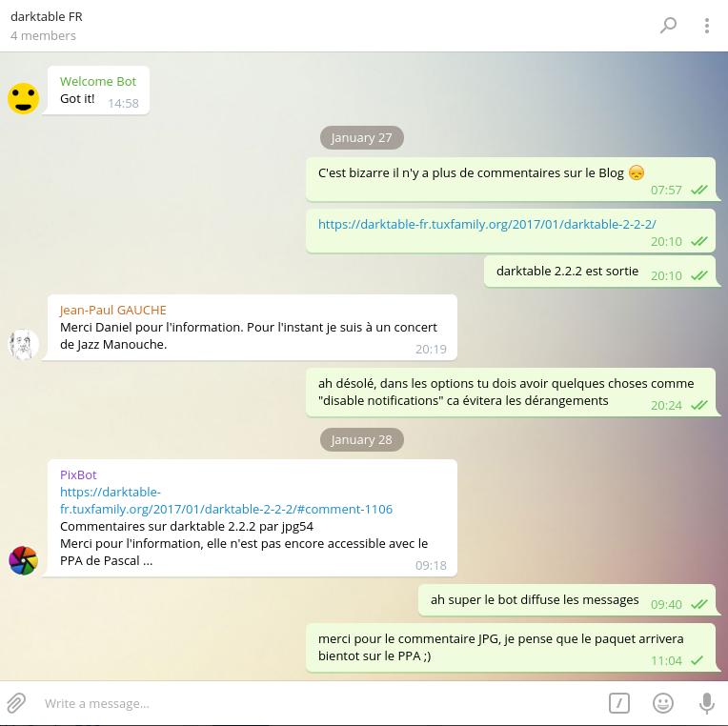Viewport: 728px width, 726px height.
Task: Click the Jean-Paul GAUCHE sender name
Action: [112, 310]
